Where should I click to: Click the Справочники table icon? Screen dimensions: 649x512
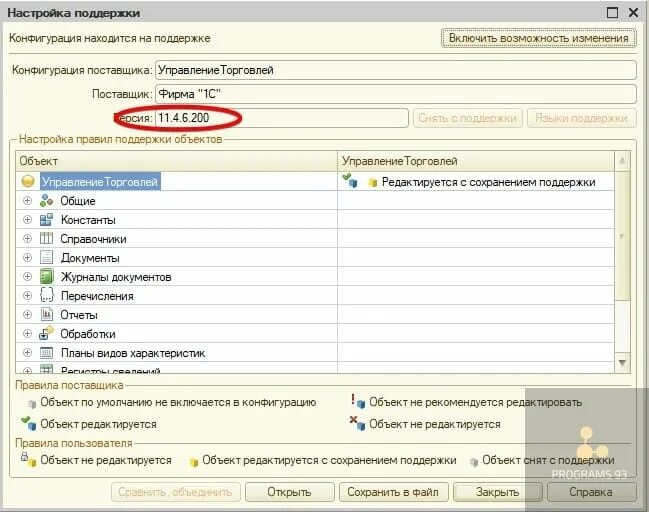(46, 239)
